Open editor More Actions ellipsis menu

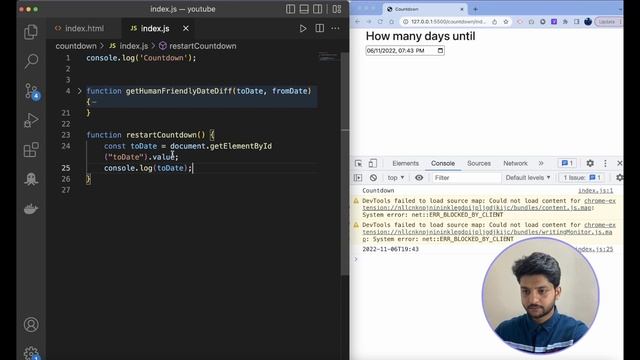[x=336, y=29]
